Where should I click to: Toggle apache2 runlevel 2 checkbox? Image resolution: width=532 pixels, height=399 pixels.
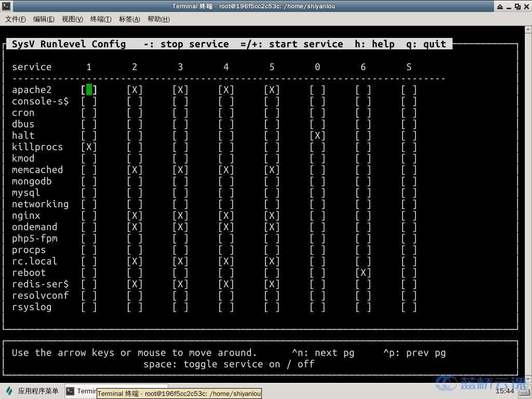pyautogui.click(x=135, y=90)
